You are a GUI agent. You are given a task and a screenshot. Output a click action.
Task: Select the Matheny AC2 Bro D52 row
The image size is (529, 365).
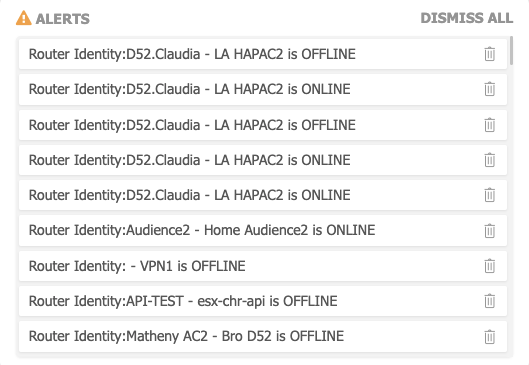click(x=263, y=336)
